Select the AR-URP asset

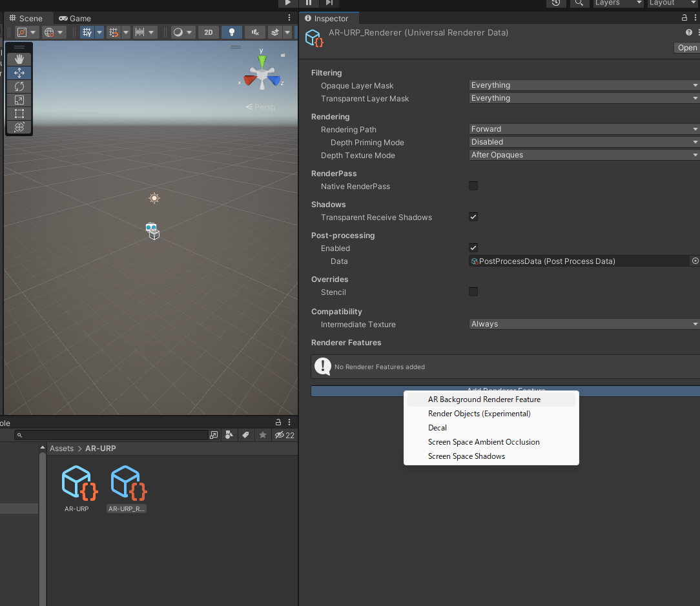pos(77,488)
